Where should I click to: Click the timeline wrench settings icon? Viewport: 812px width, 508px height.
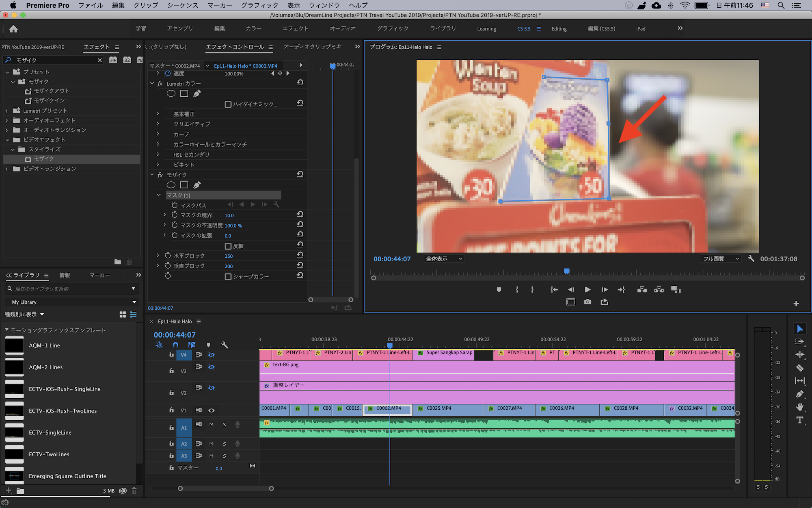(x=225, y=345)
